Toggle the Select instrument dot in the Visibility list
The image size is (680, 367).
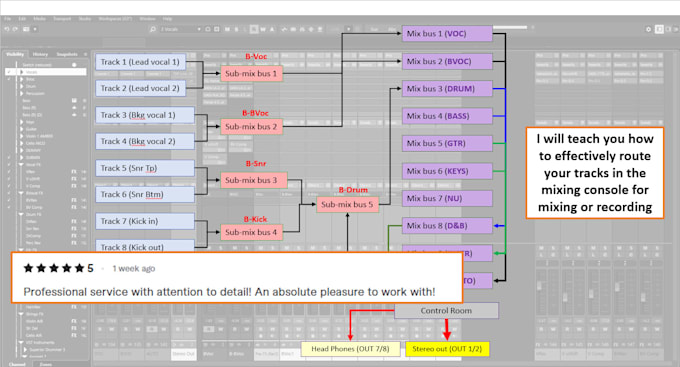pyautogui.click(x=74, y=65)
